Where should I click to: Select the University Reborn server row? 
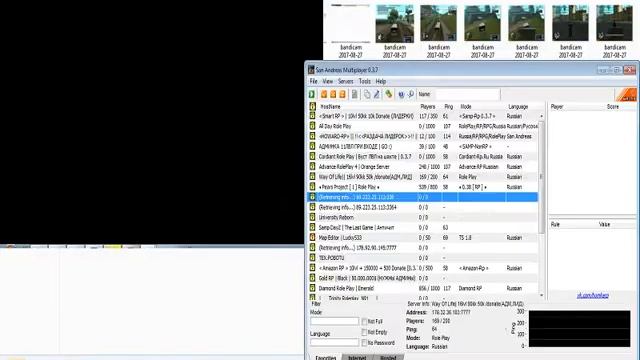click(422, 217)
